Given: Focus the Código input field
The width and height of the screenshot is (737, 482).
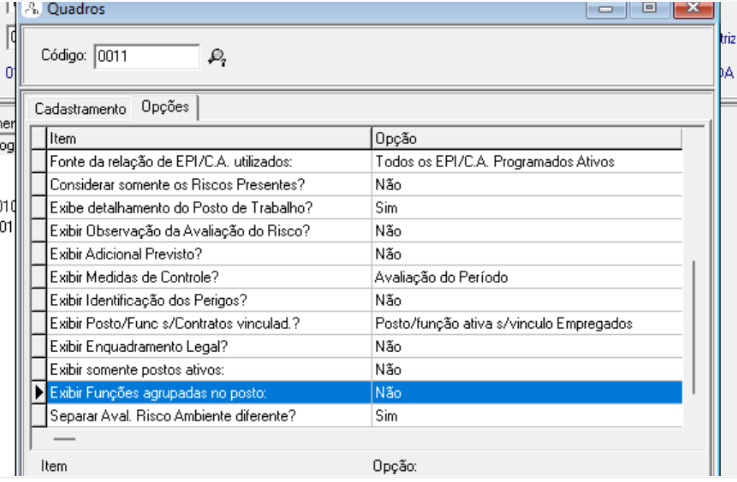Looking at the screenshot, I should tap(146, 57).
